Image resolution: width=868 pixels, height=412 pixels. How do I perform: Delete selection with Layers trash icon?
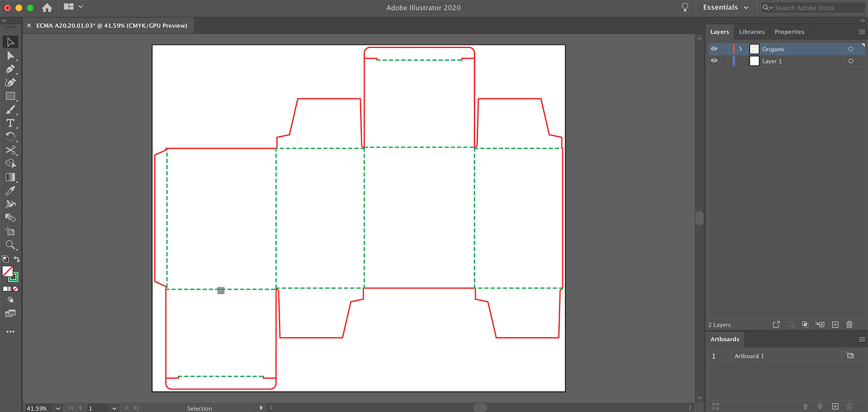[x=849, y=325]
